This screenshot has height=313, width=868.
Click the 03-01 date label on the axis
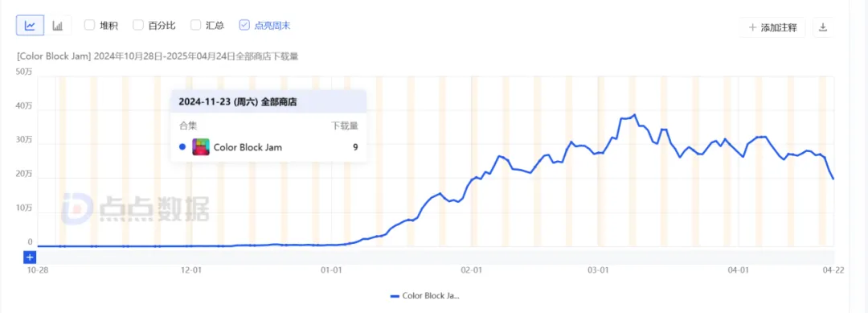599,270
